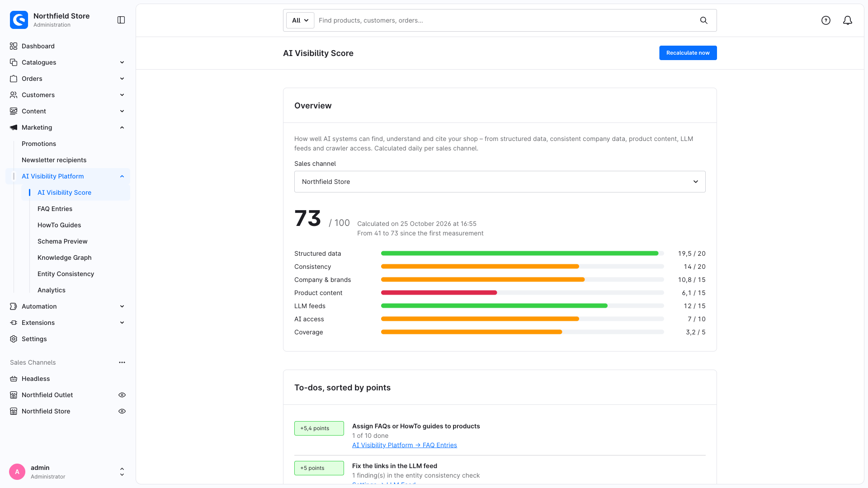Collapse the AI Visibility Platform chevron
Screen dimensions: 868x488
[x=122, y=176]
